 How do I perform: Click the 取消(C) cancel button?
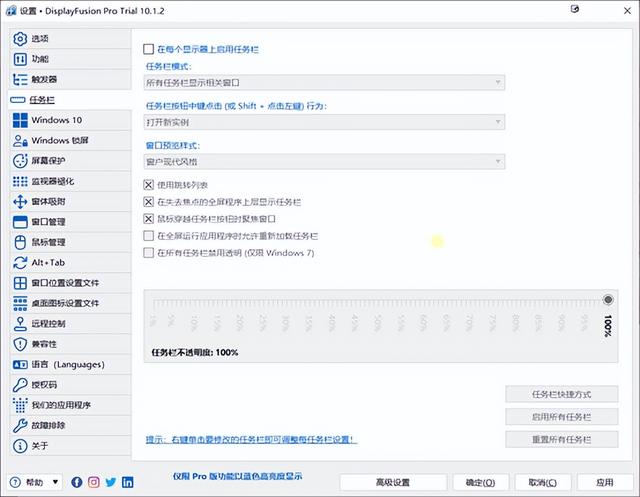click(542, 483)
